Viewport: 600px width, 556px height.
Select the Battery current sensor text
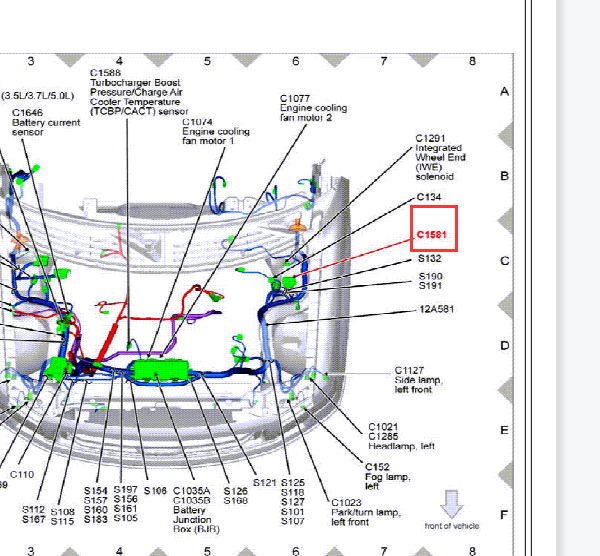pos(46,127)
